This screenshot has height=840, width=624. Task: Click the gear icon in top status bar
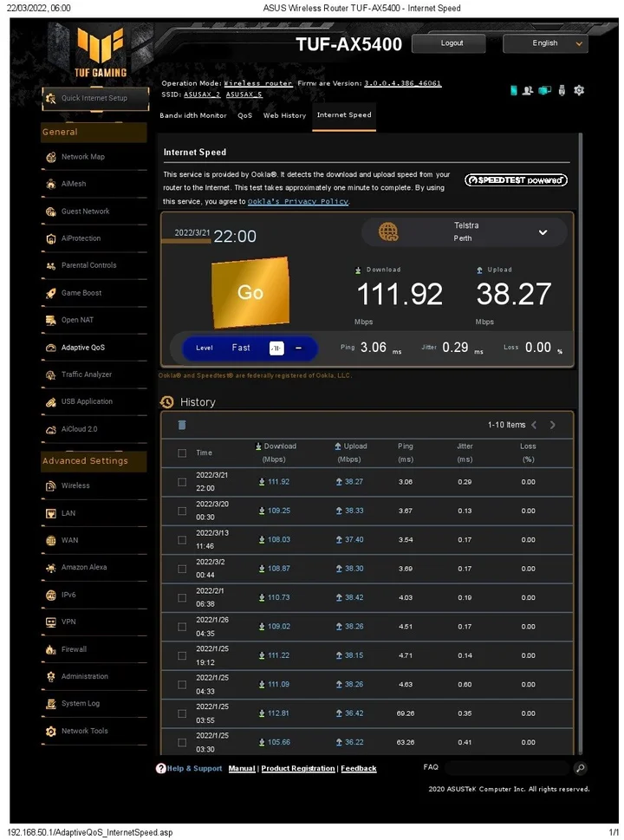coord(579,90)
